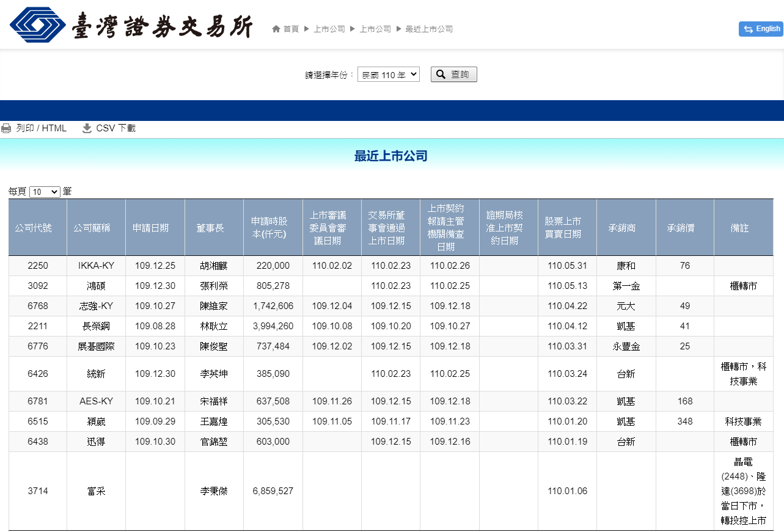
Task: Select company name 迅得
Action: tap(97, 442)
